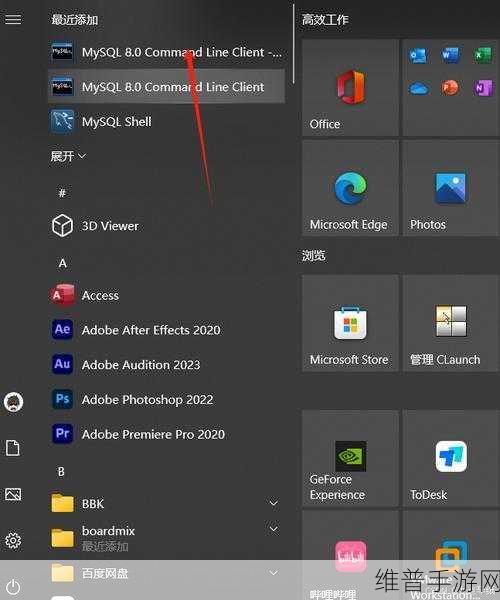
Task: Open the Documents sidebar icon
Action: [x=13, y=448]
